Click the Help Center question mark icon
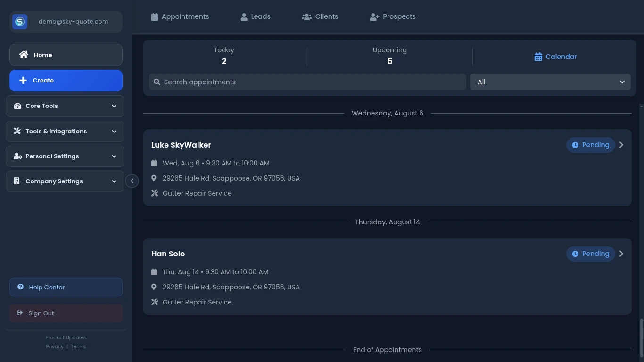The width and height of the screenshot is (644, 362). (x=20, y=287)
